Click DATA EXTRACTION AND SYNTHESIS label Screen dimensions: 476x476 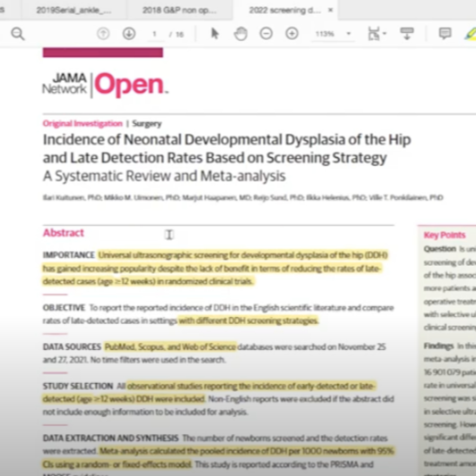pyautogui.click(x=111, y=438)
